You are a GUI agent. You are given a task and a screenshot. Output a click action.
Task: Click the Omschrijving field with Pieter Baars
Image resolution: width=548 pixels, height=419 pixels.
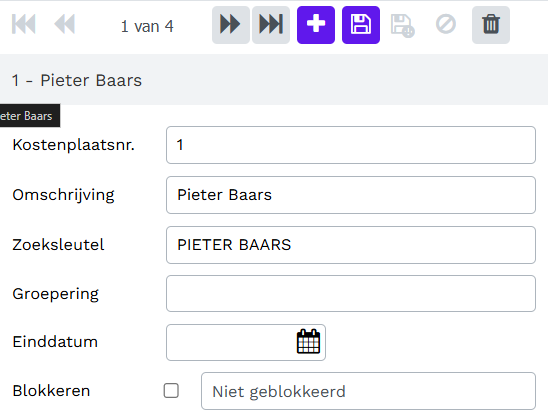351,195
